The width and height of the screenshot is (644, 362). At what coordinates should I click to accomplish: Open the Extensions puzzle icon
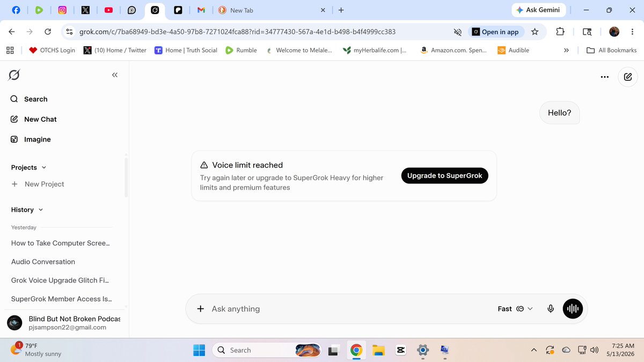click(560, 32)
